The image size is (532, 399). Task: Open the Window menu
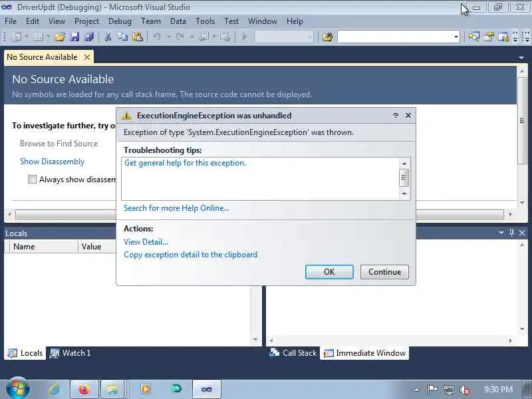coord(263,21)
